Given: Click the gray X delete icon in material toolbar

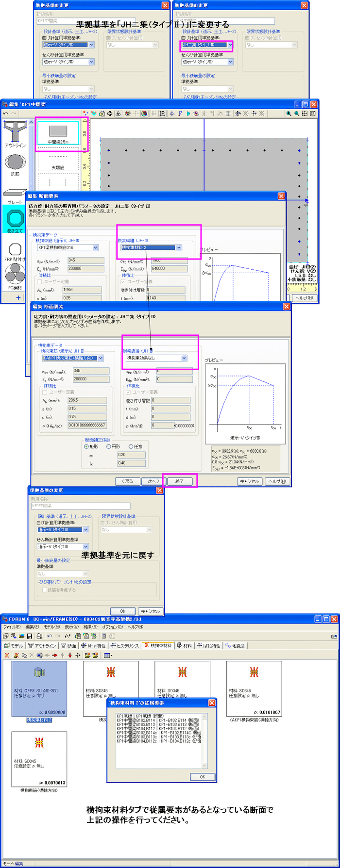Looking at the screenshot, I should (32, 655).
